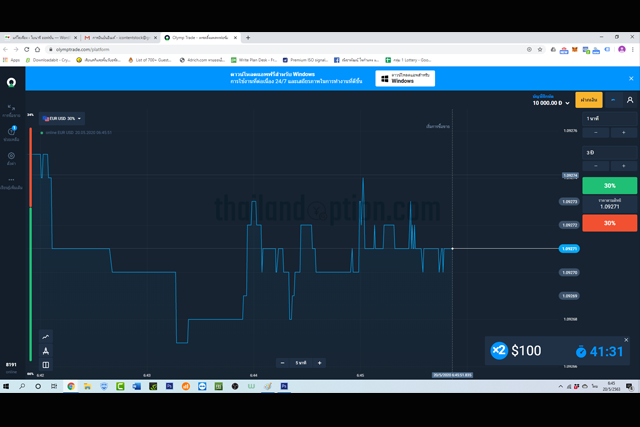640x427 pixels.
Task: Click the 1.09273 price level label
Action: [x=569, y=202]
